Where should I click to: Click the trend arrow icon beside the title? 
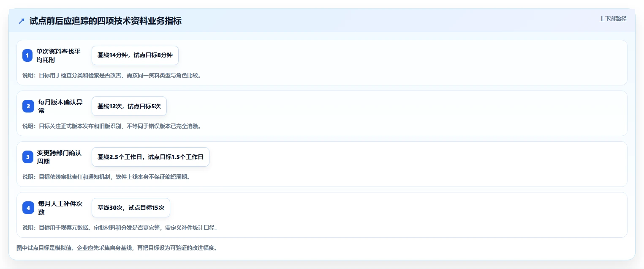(22, 21)
